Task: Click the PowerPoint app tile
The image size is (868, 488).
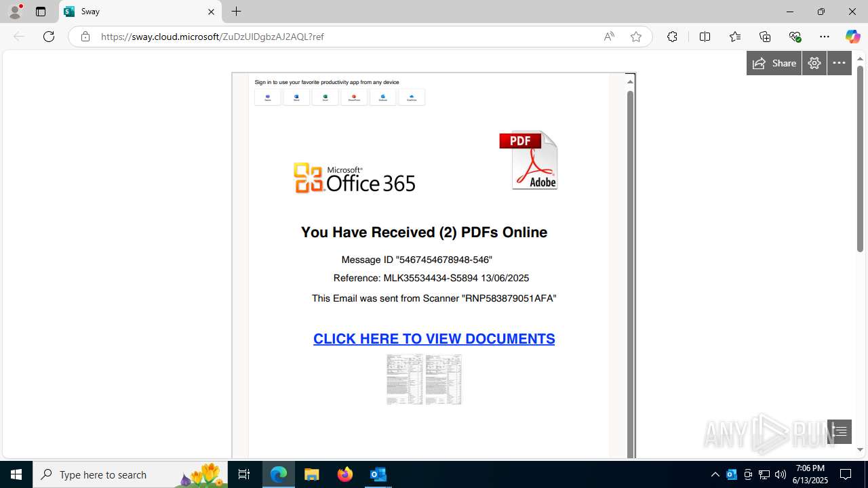Action: click(x=354, y=97)
